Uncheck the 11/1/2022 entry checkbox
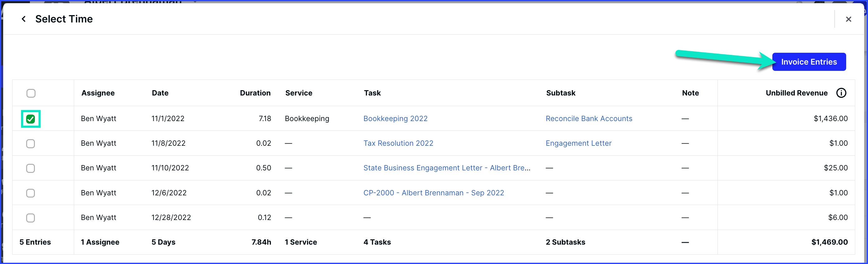868x264 pixels. pyautogui.click(x=31, y=119)
